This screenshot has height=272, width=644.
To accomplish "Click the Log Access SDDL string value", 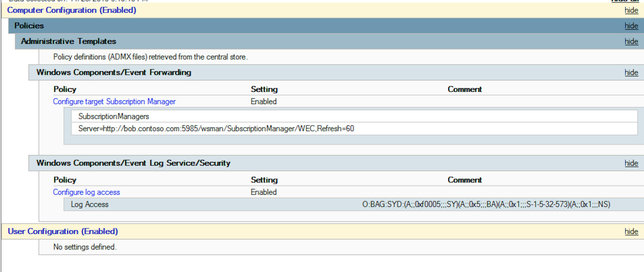I will [x=486, y=205].
